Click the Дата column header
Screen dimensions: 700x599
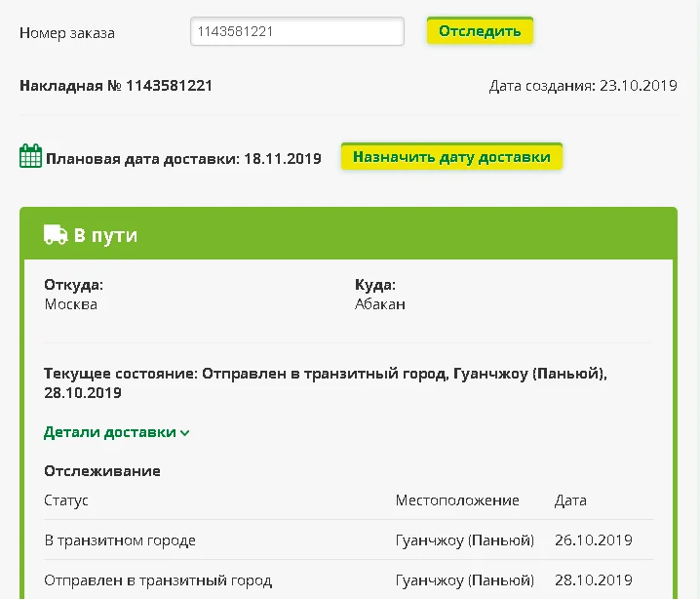point(570,500)
